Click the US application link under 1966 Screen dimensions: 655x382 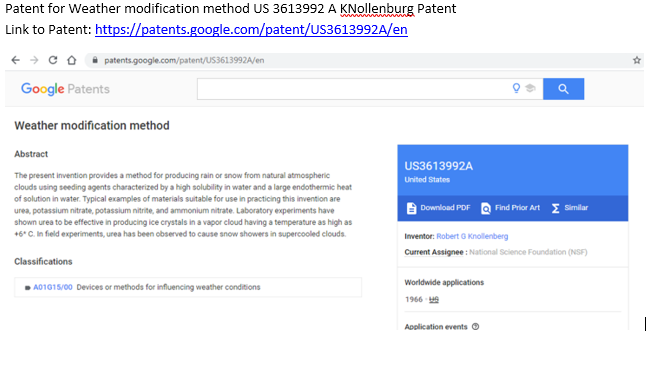[434, 299]
